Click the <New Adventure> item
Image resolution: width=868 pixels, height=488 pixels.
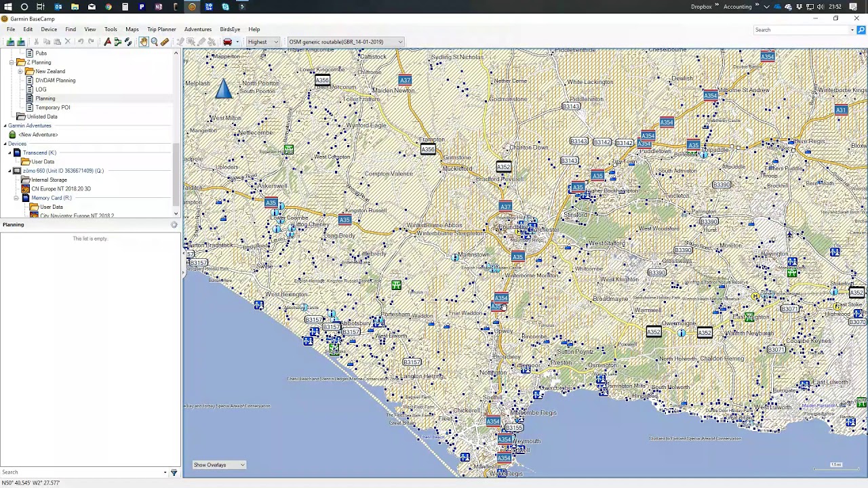38,135
